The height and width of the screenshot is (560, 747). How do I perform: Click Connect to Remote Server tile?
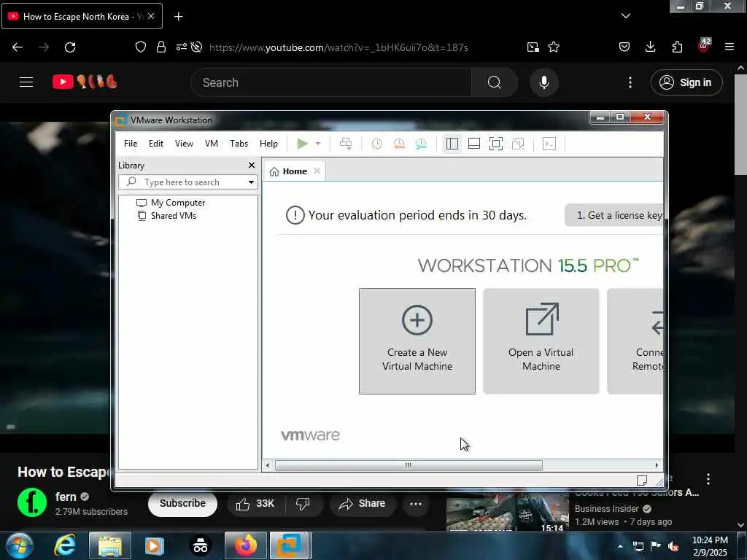tap(635, 341)
